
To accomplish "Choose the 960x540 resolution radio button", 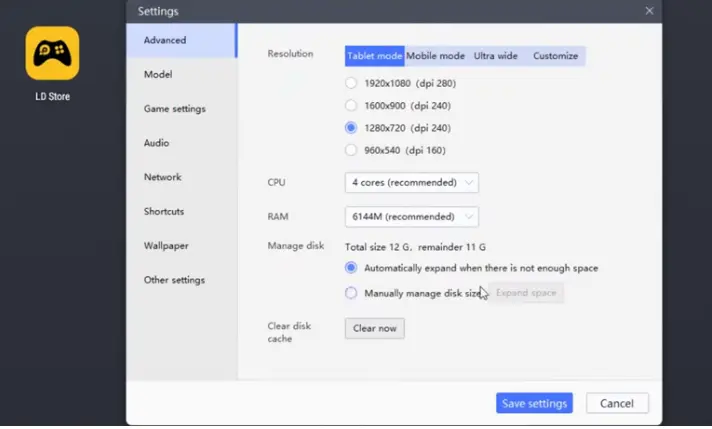I will click(351, 150).
